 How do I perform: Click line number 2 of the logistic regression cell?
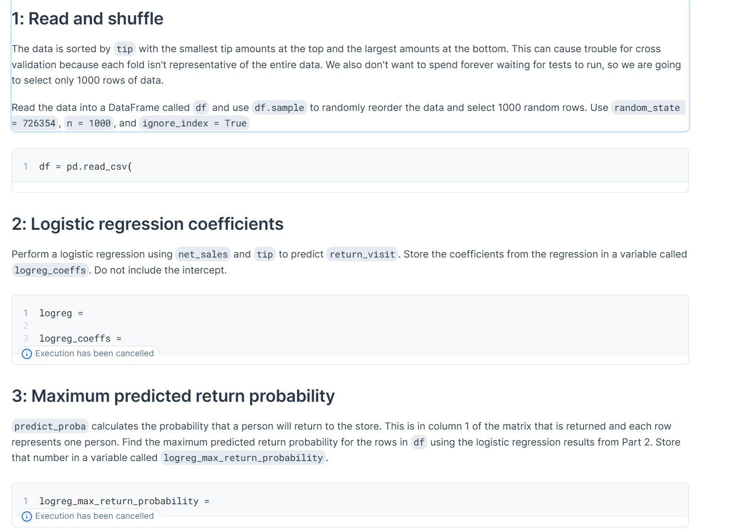25,325
